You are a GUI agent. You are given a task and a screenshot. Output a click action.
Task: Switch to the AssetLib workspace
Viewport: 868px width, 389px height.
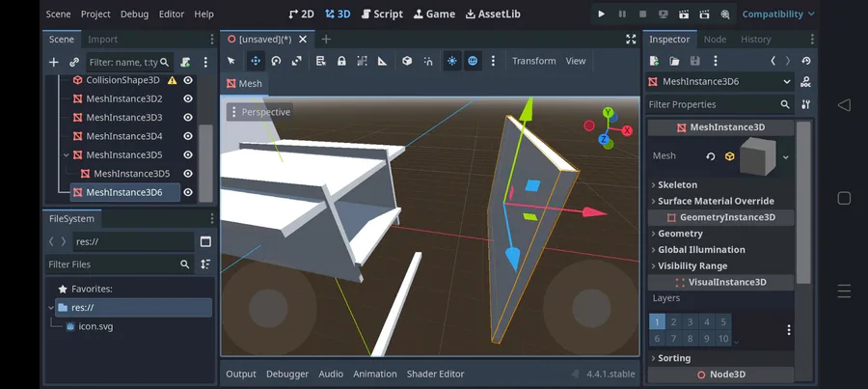point(493,14)
